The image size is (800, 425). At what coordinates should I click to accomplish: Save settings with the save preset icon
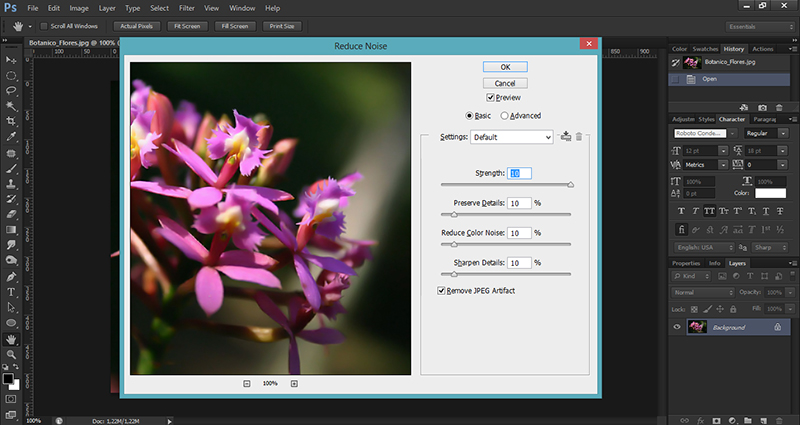565,136
